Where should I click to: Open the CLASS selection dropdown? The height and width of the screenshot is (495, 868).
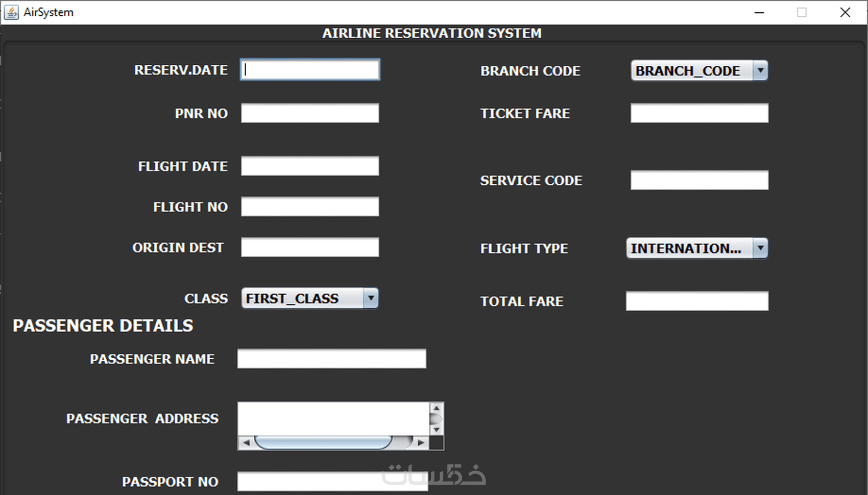click(x=371, y=299)
